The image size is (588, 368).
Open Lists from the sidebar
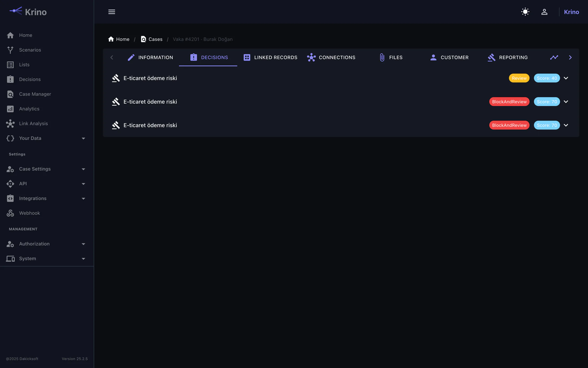coord(47,65)
